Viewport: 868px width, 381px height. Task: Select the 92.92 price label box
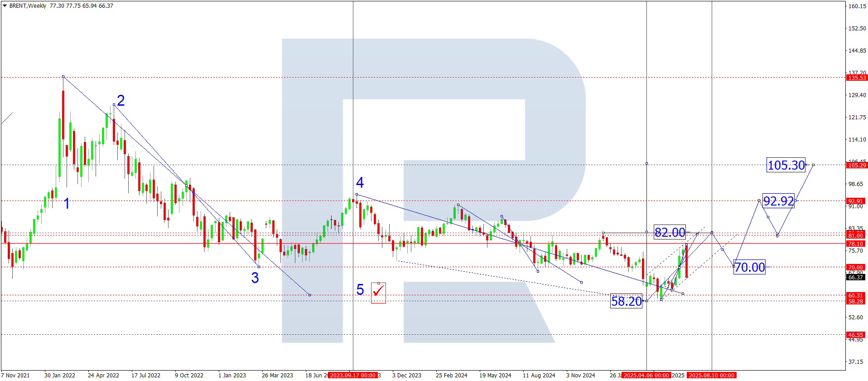pos(778,201)
